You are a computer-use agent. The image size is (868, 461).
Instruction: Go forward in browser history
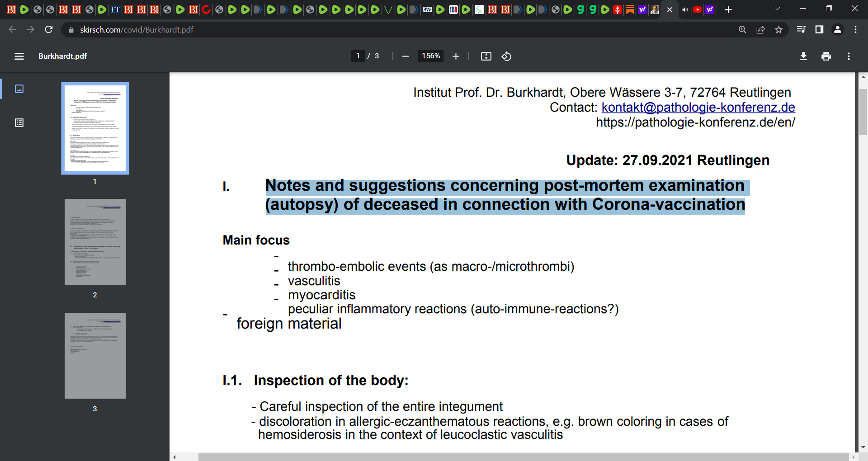click(30, 29)
